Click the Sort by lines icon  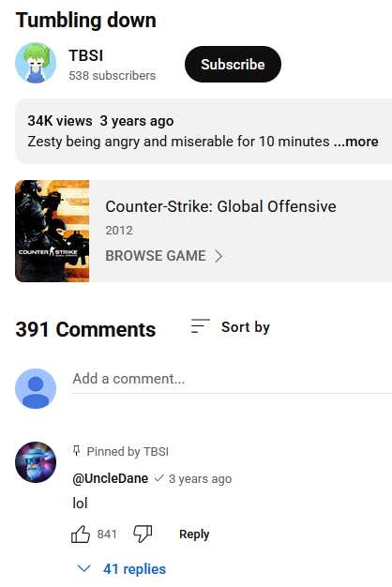click(201, 326)
